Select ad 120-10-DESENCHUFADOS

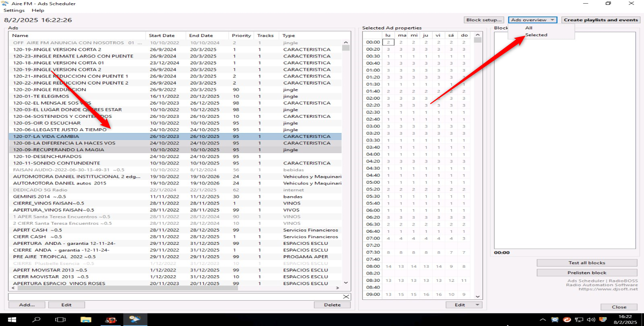coord(175,156)
